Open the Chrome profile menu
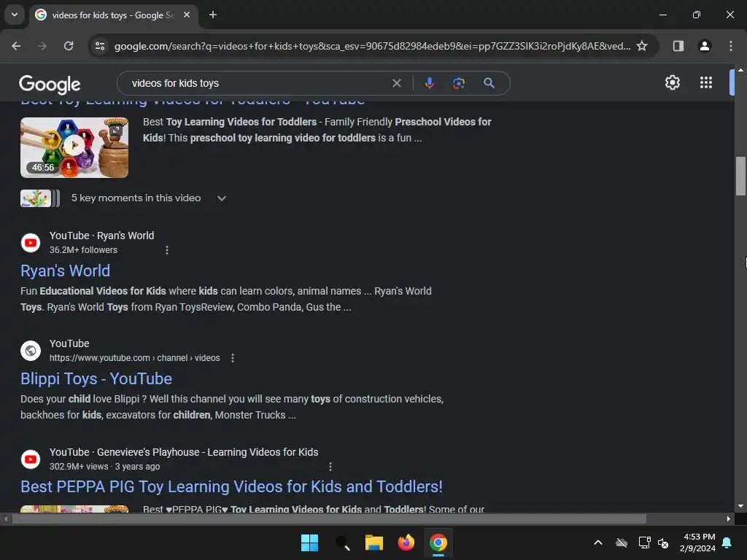 pos(705,46)
